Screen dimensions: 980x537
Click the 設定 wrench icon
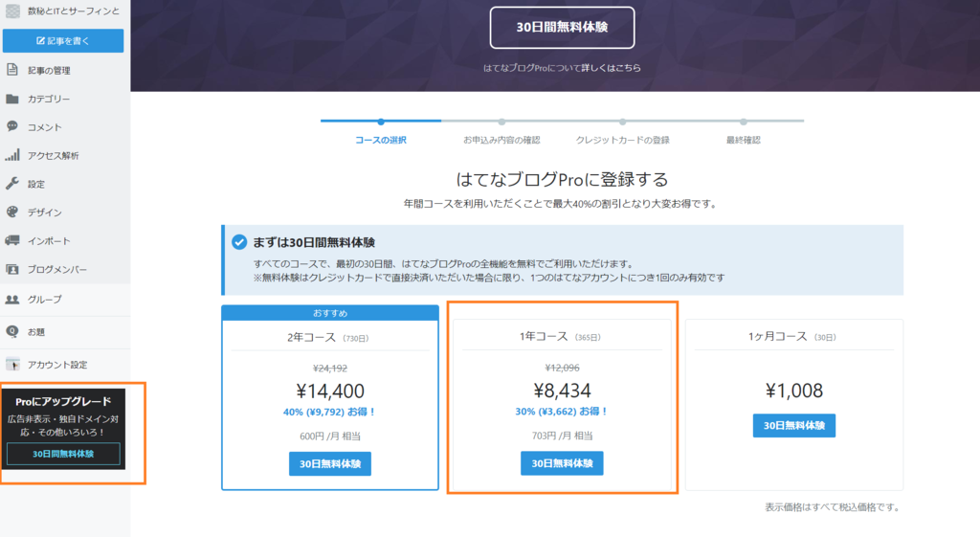pos(11,184)
